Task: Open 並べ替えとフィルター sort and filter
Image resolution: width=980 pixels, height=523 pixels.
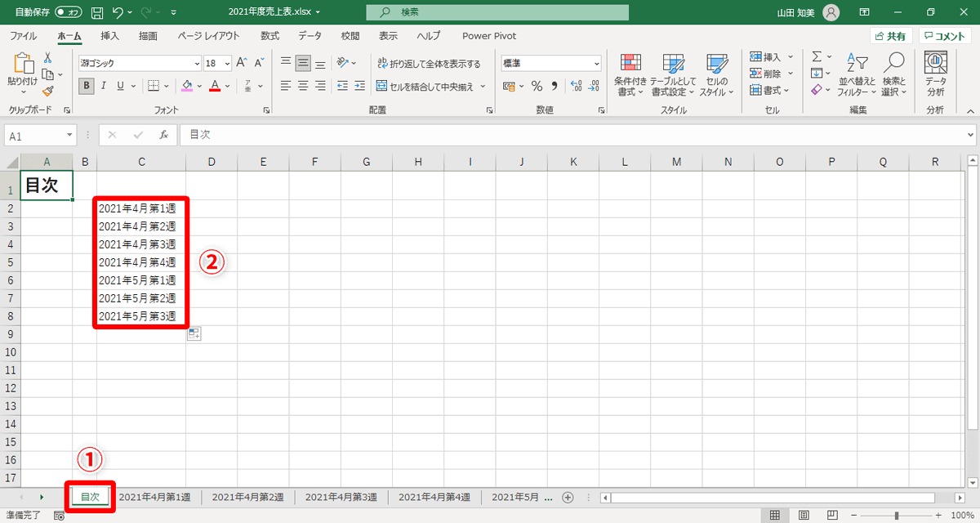Action: click(856, 75)
